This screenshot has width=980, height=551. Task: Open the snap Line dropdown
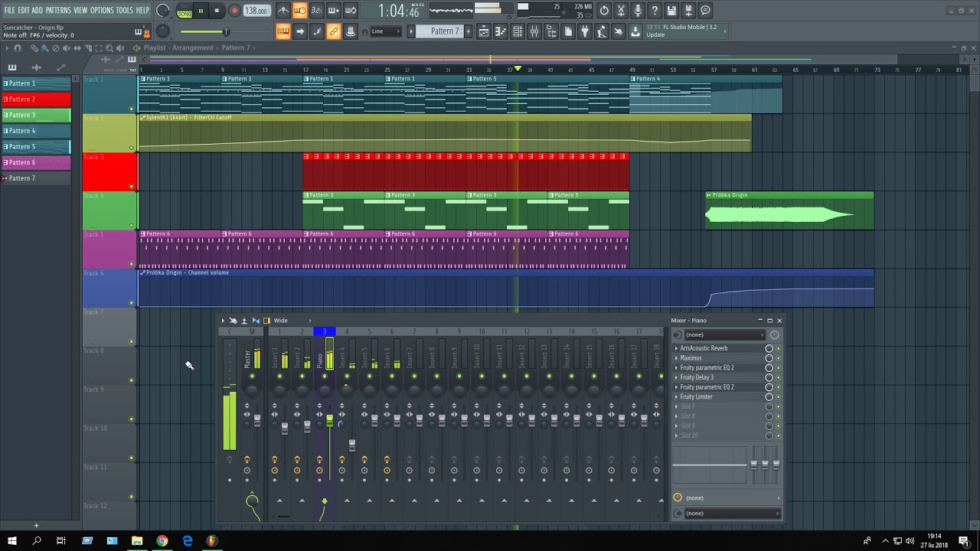386,31
